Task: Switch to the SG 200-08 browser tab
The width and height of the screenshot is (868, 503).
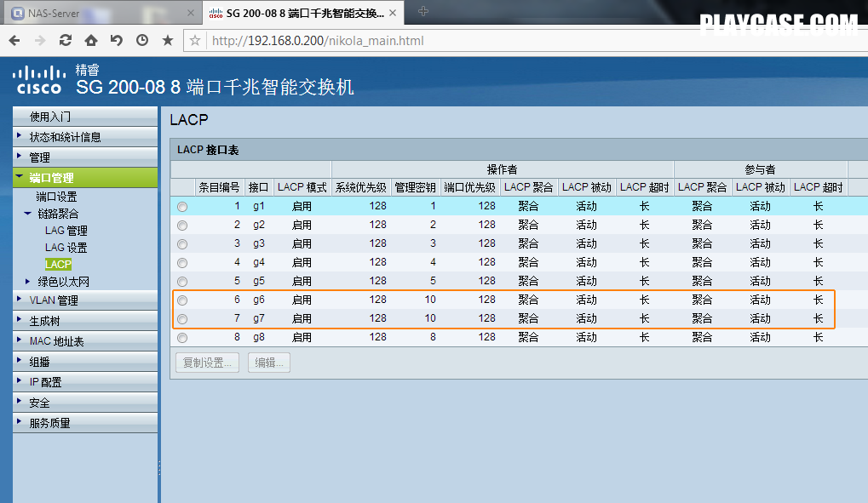Action: (x=302, y=13)
